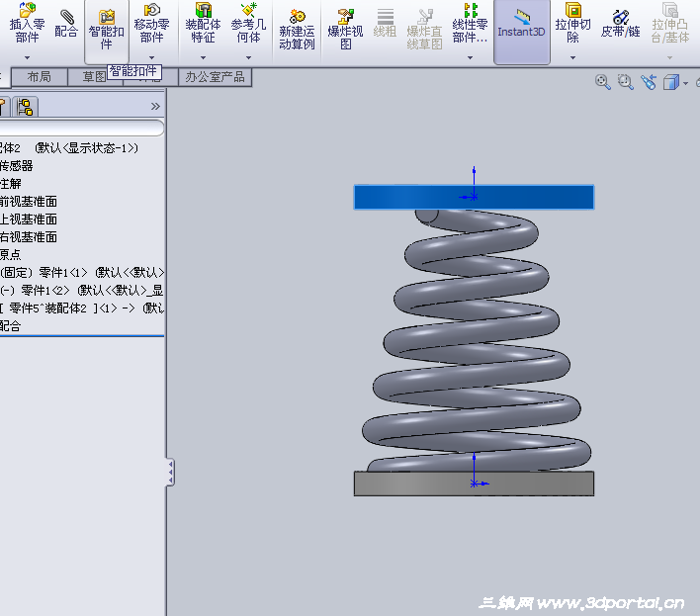
Task: Collapse the feature tree panel handle
Action: pos(170,472)
